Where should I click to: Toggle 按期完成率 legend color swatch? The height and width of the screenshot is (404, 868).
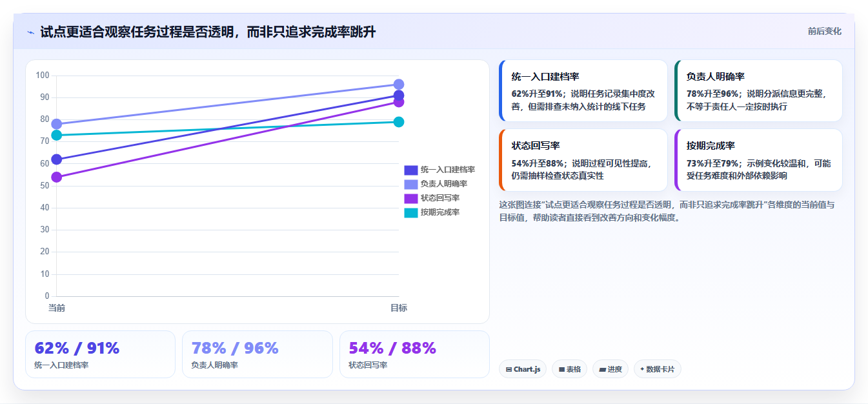click(411, 212)
